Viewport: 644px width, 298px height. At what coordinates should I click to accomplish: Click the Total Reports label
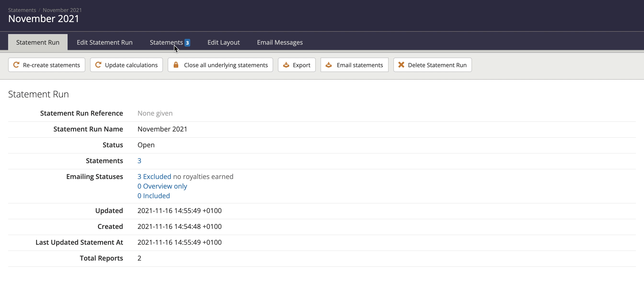tap(101, 258)
